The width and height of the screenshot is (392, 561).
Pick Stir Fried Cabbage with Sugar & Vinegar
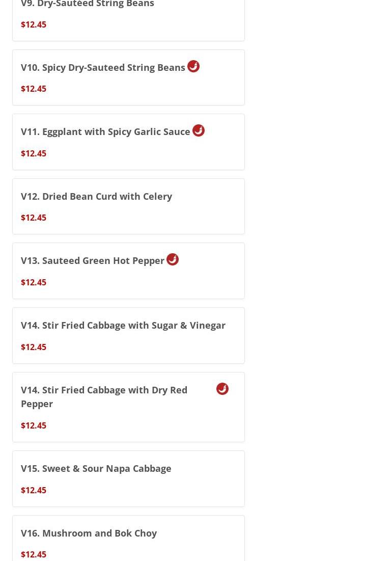tap(123, 325)
